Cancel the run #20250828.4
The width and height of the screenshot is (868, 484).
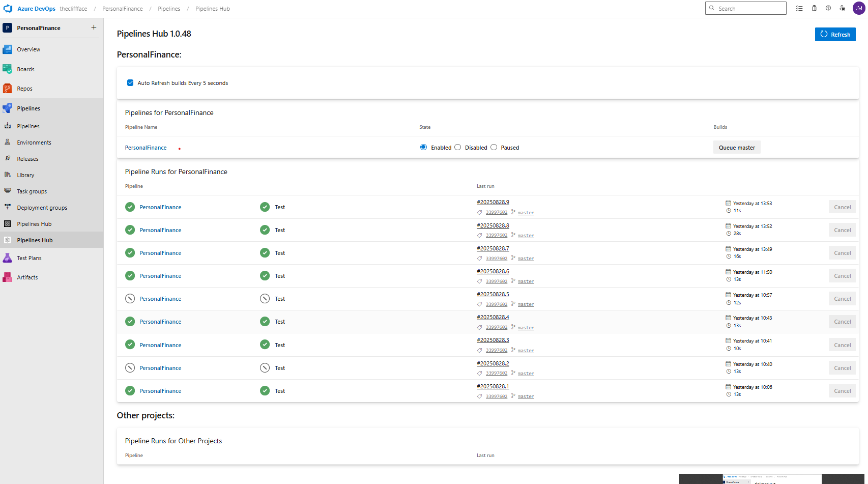click(x=842, y=322)
